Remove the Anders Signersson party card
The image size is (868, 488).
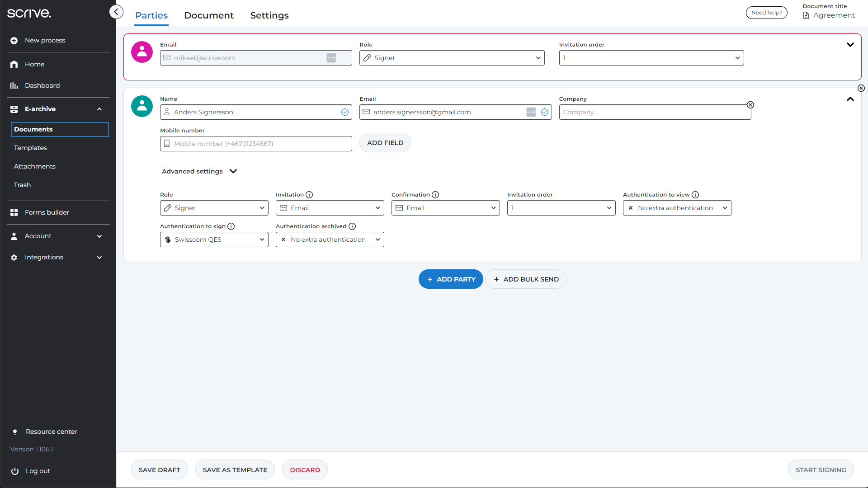861,88
